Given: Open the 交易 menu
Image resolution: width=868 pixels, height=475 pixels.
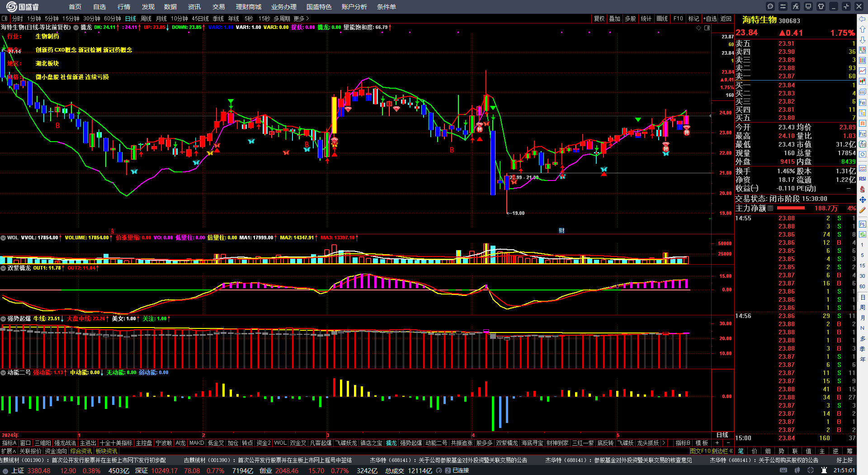Looking at the screenshot, I should 219,7.
